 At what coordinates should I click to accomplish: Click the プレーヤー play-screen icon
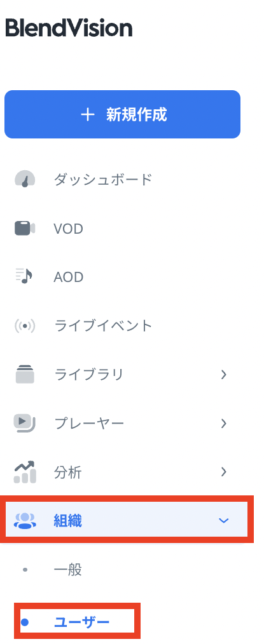[25, 424]
